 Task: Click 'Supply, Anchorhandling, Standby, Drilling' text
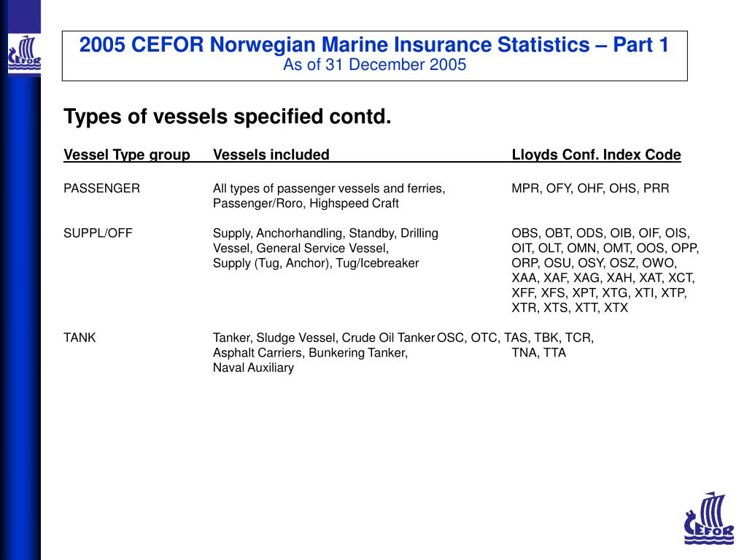click(x=325, y=233)
